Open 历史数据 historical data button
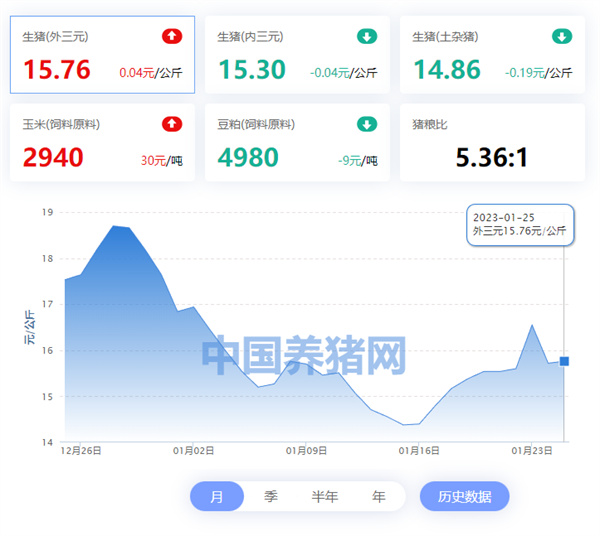 click(x=464, y=496)
